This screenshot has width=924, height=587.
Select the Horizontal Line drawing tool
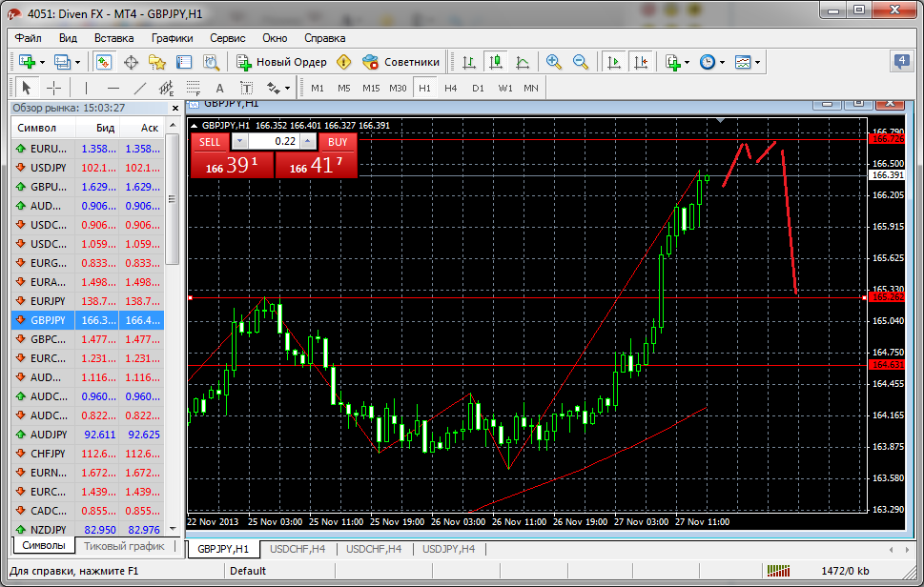113,89
